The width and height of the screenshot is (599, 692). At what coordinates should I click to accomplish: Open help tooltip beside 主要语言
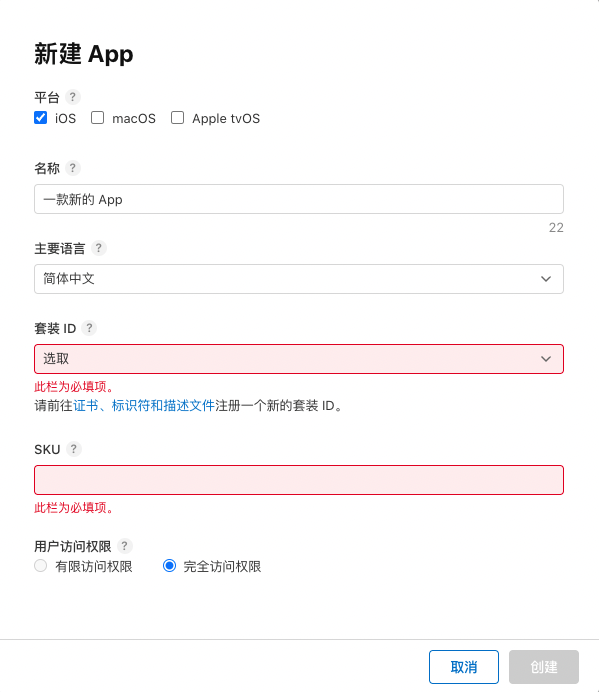coord(99,248)
